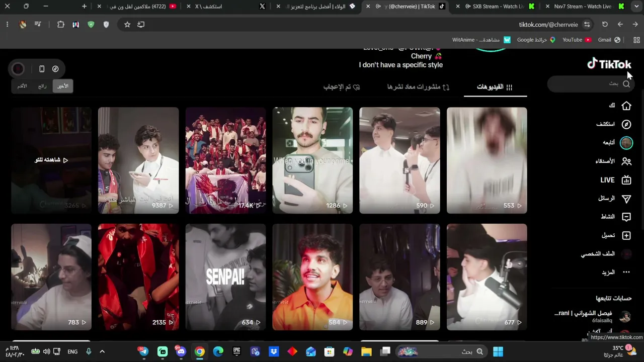644x362 pixels.
Task: Switch to the SXB Stream browser tab
Action: click(x=496, y=7)
